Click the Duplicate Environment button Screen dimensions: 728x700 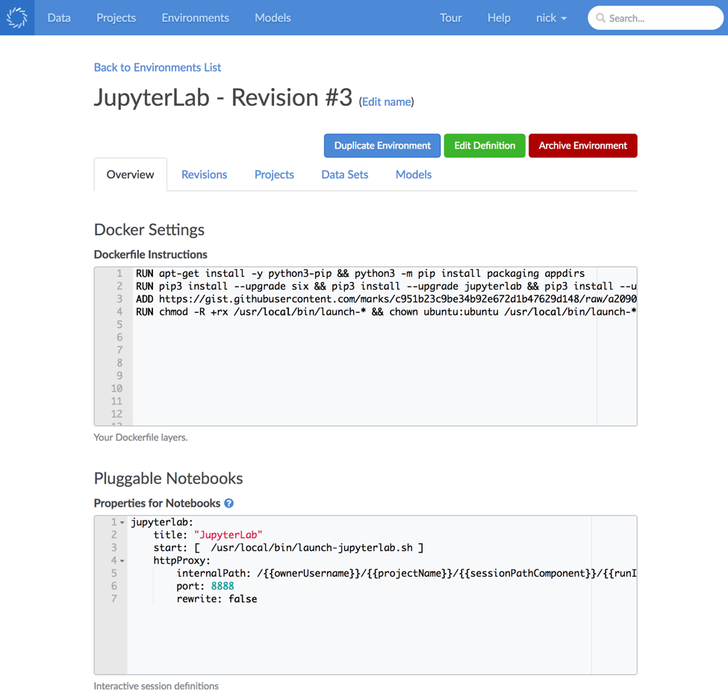point(382,146)
